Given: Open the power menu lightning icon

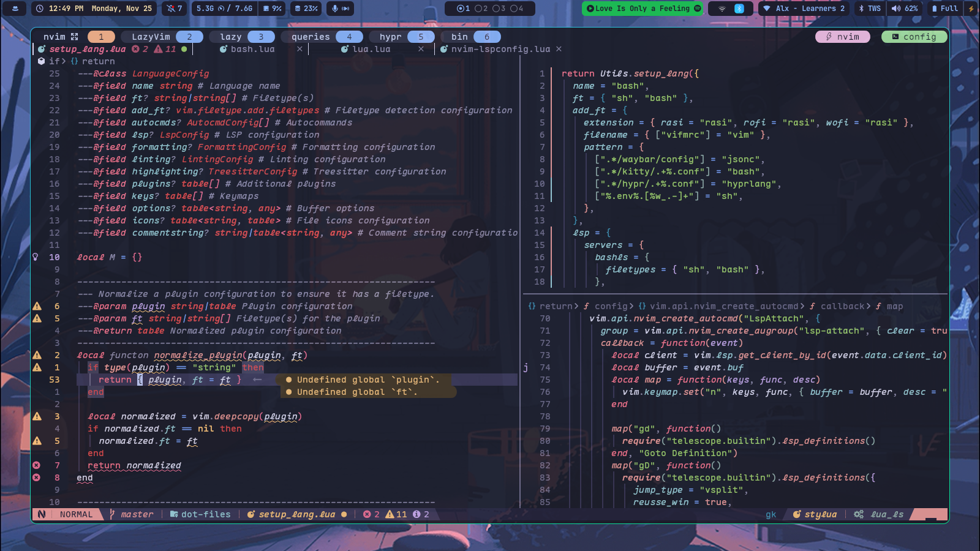Looking at the screenshot, I should pyautogui.click(x=971, y=9).
